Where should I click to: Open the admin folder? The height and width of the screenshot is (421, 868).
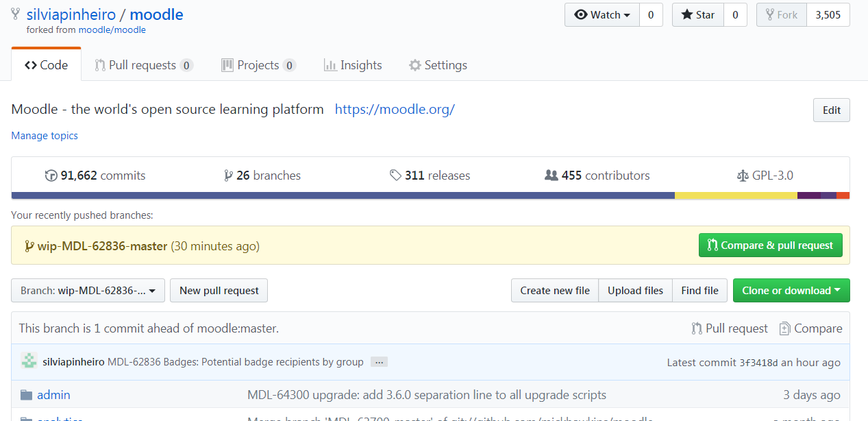click(53, 395)
